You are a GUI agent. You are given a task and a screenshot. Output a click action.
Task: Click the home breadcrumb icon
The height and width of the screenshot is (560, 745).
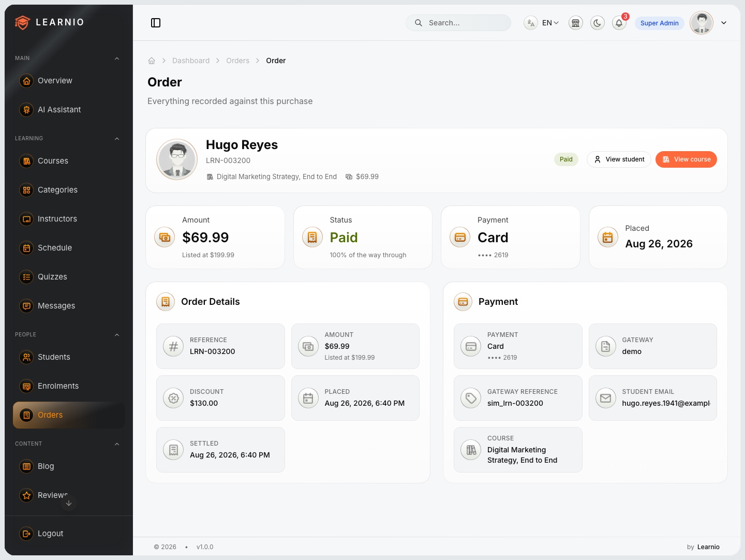(152, 61)
